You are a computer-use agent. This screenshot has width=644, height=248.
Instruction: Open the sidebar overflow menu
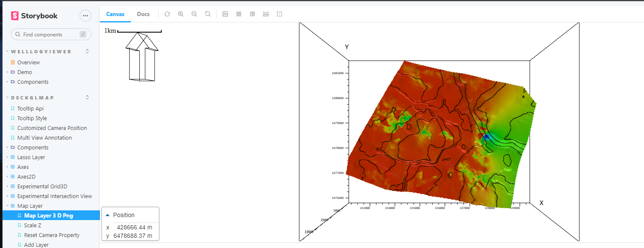click(85, 15)
